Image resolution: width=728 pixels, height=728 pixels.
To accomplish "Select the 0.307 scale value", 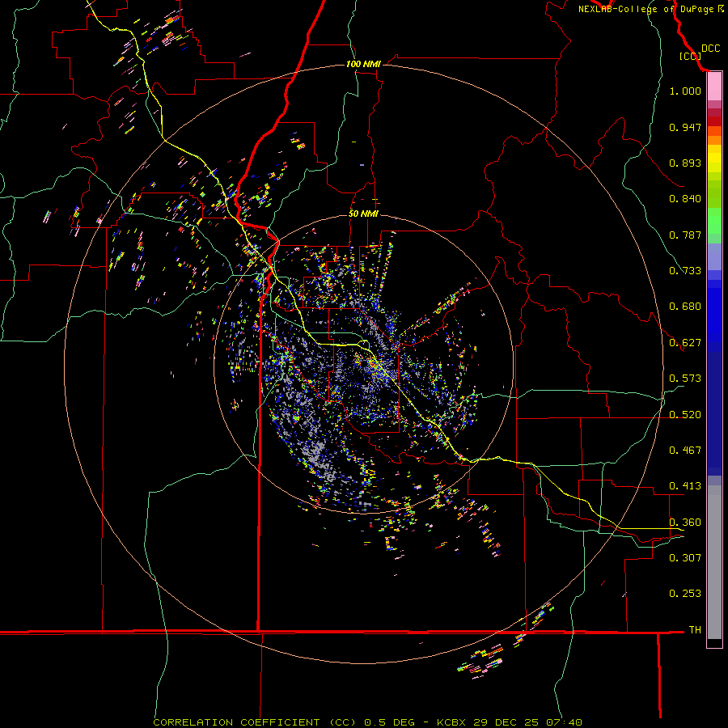I will click(x=685, y=558).
